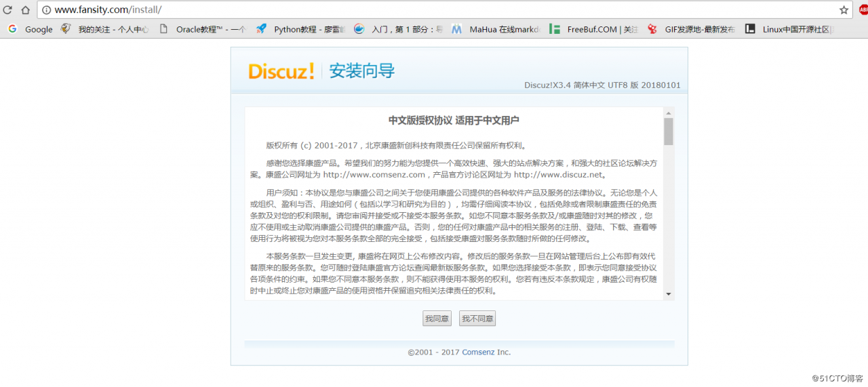Click the address bar with www.fansity.com/install/
868x387 pixels.
coord(444,10)
